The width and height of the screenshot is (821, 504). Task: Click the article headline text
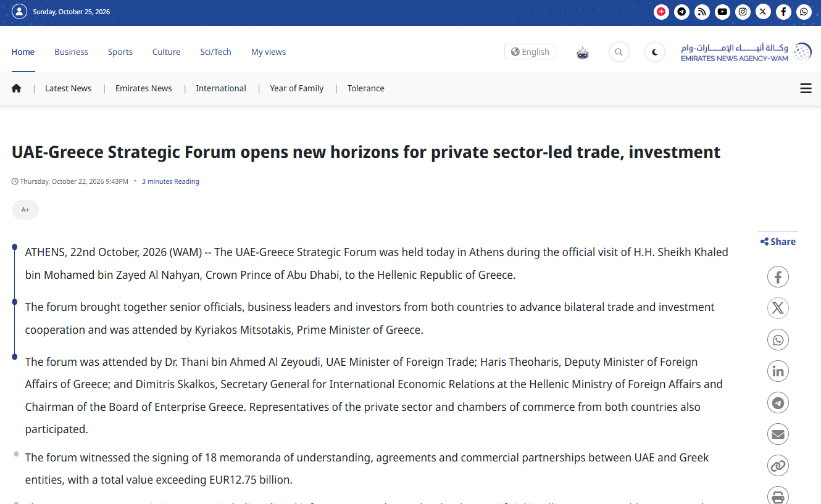(x=366, y=152)
